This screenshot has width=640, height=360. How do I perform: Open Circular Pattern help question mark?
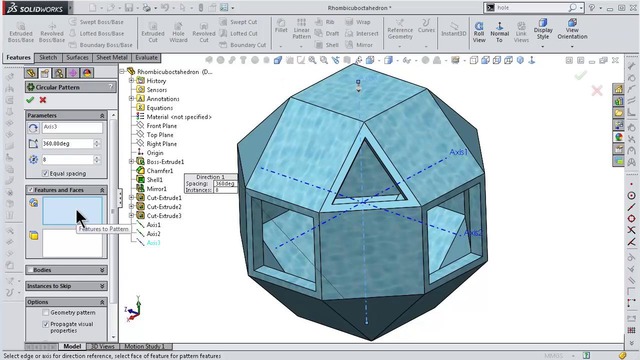tap(111, 87)
